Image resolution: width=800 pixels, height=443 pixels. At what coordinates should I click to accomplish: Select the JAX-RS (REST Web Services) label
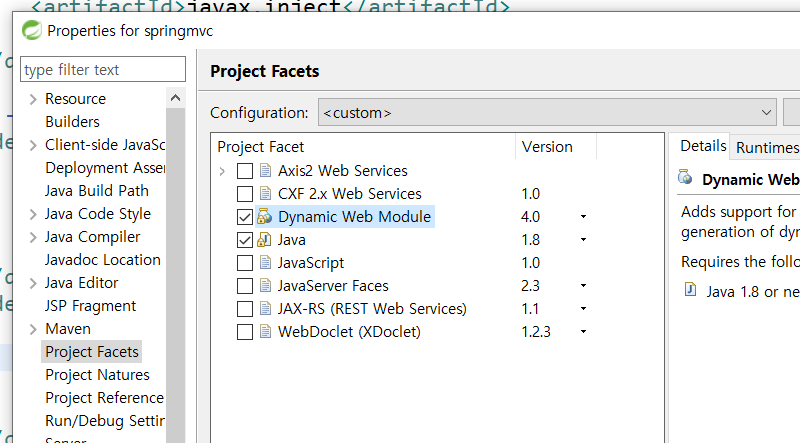tap(372, 308)
